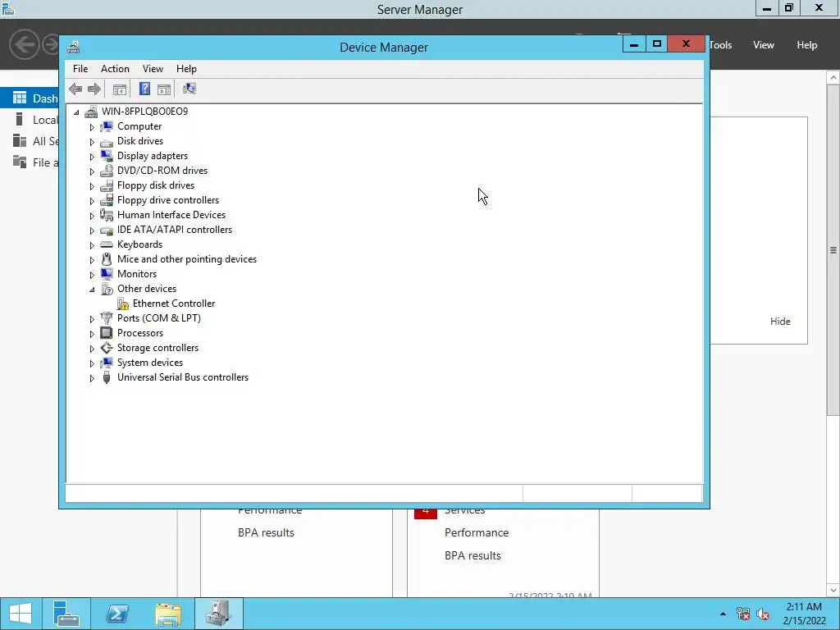Click the Forward arrow in Device Manager toolbar
This screenshot has height=630, width=840.
click(94, 89)
